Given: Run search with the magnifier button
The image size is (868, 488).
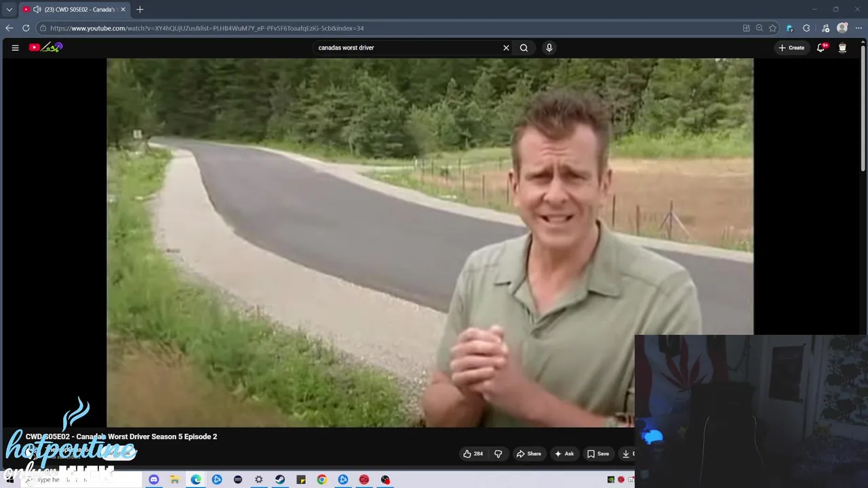Looking at the screenshot, I should pos(524,47).
